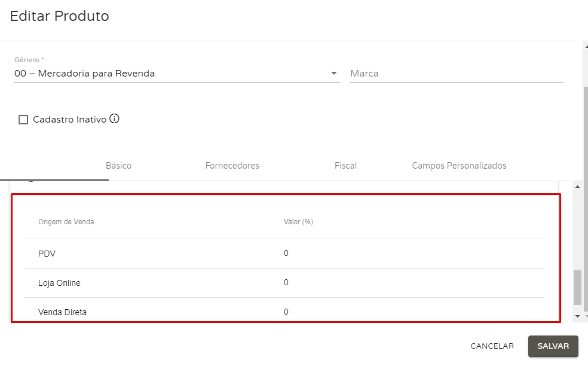Viewport: 588px width, 366px height.
Task: Click the Venda Direta row label
Action: (x=62, y=312)
